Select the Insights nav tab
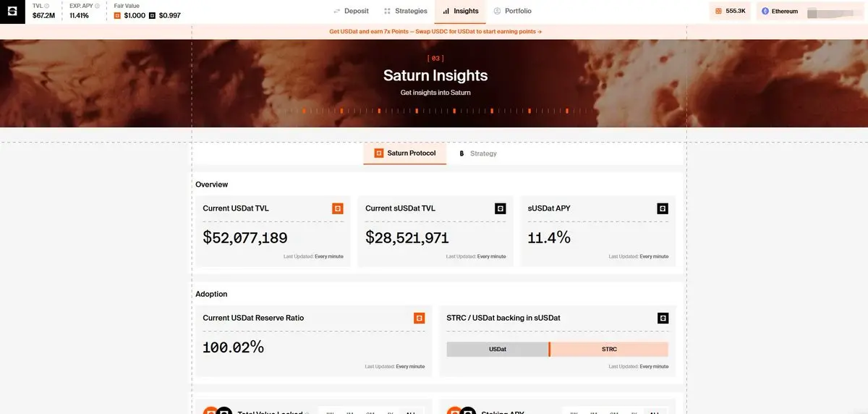This screenshot has height=414, width=868. (461, 12)
